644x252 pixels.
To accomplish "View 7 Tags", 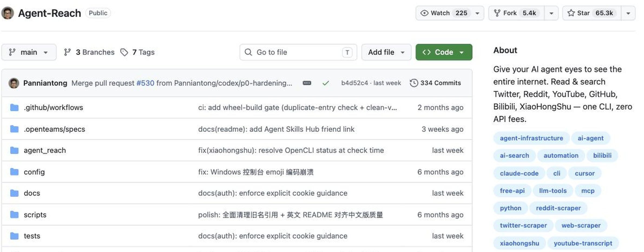I will pos(137,52).
